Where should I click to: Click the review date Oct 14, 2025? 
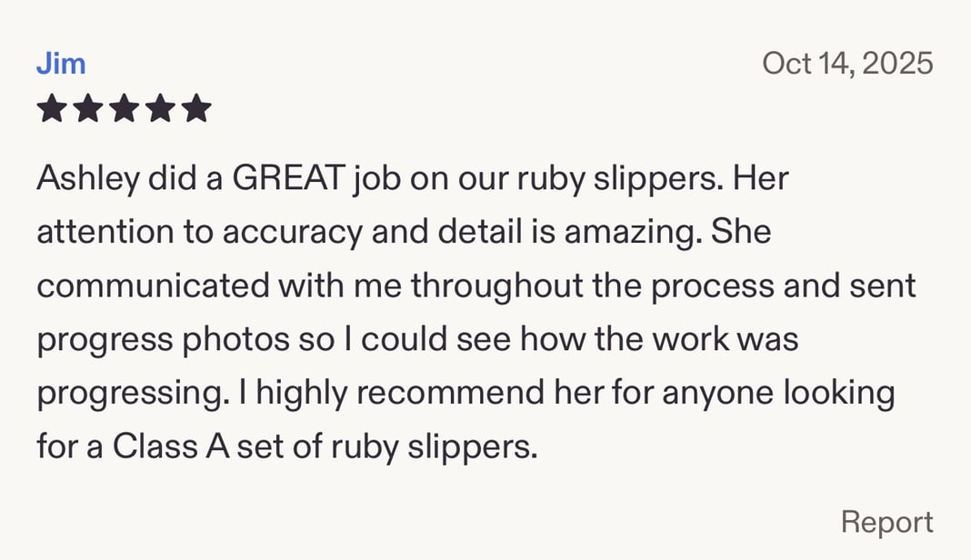click(846, 62)
